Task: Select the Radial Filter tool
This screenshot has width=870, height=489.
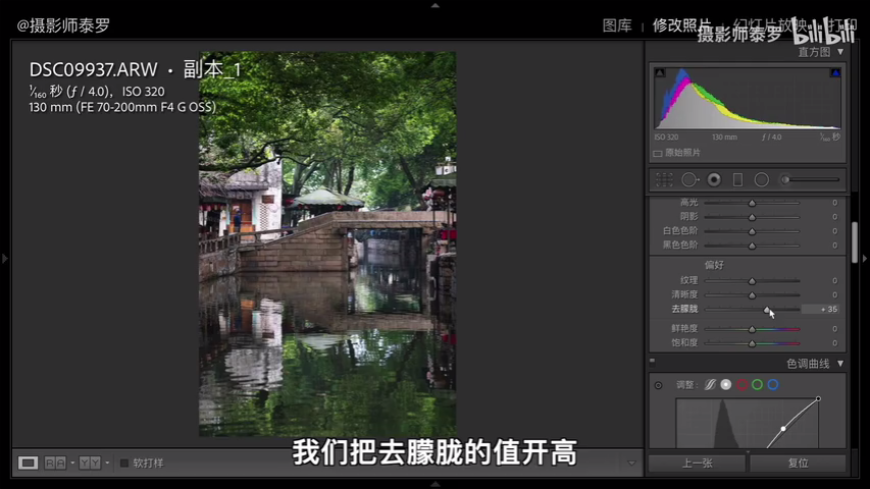Action: (x=761, y=180)
